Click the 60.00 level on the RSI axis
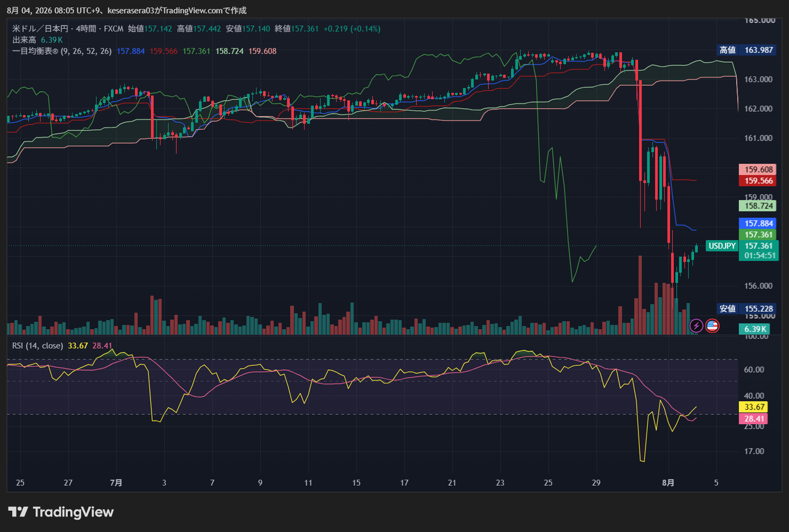Screen dimensions: 789x532 pos(754,369)
